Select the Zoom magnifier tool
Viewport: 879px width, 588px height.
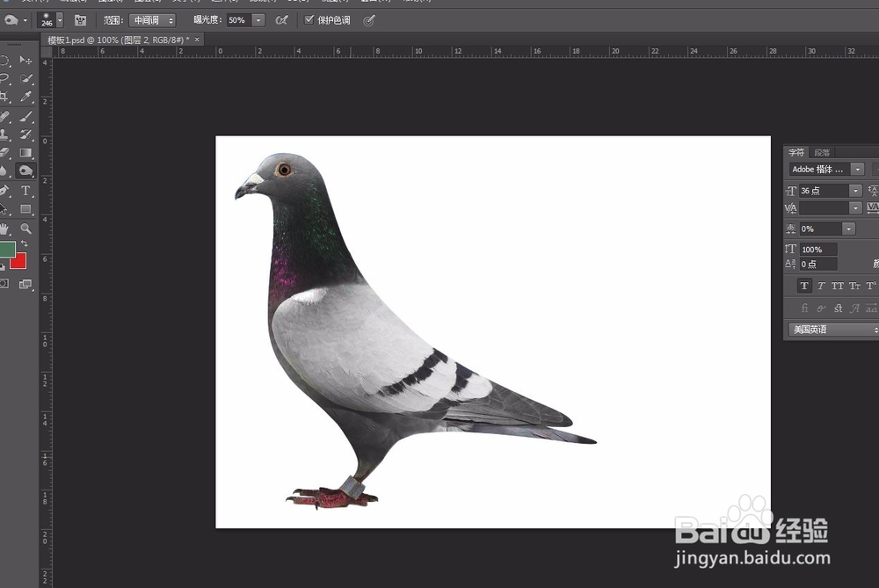[x=25, y=229]
